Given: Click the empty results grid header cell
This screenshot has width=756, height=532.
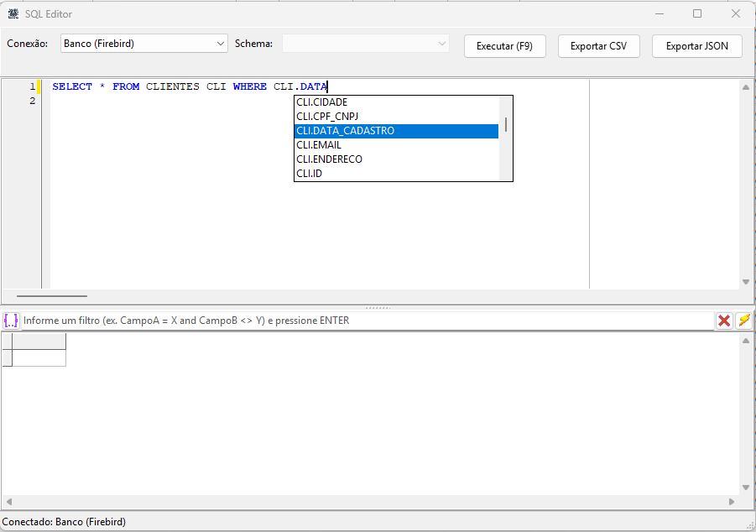Looking at the screenshot, I should [x=39, y=341].
